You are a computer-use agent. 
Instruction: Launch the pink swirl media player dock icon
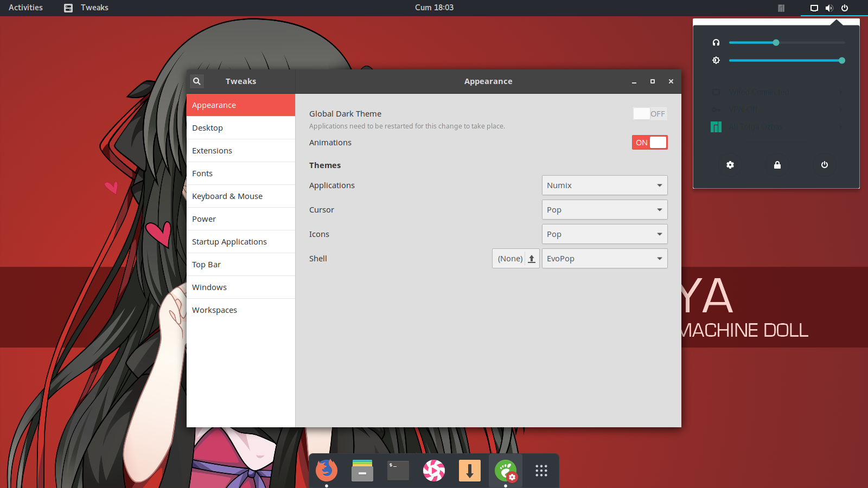tap(434, 470)
